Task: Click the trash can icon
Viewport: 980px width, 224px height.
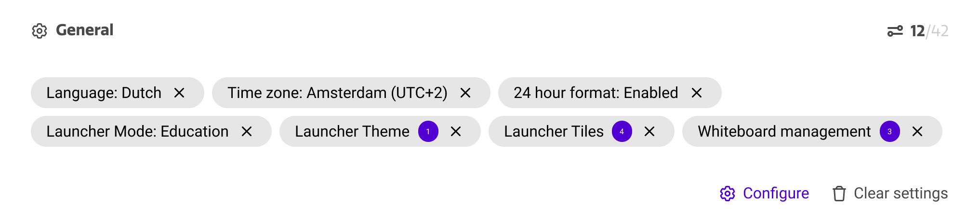Action: [x=839, y=194]
